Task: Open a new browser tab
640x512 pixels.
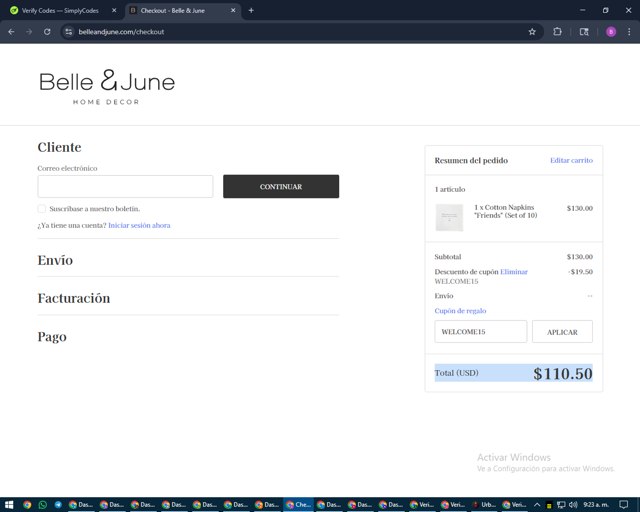Action: pos(251,10)
